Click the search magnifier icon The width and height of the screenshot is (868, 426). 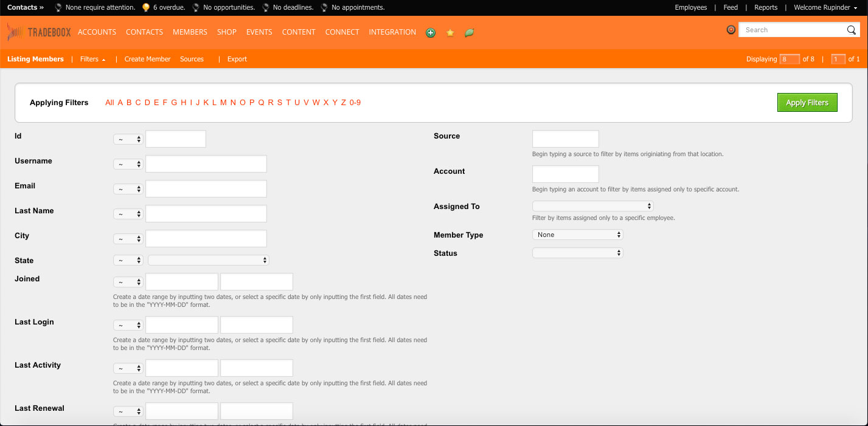click(x=852, y=30)
